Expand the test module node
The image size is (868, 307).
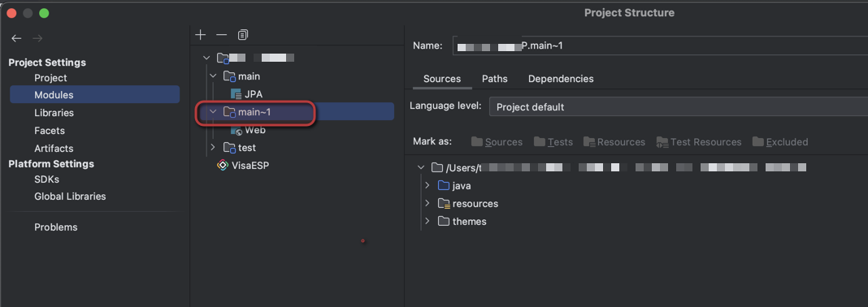213,148
